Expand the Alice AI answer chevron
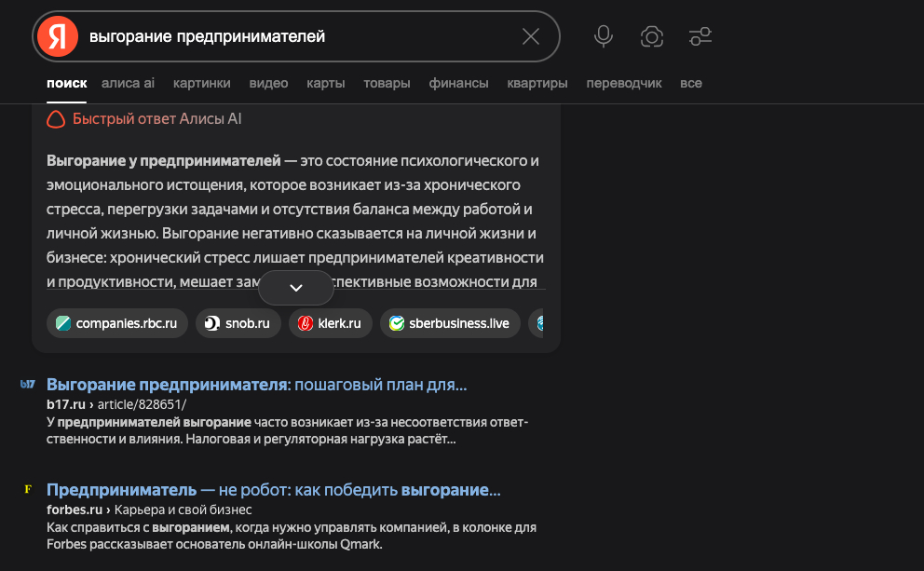The image size is (924, 571). tap(296, 288)
